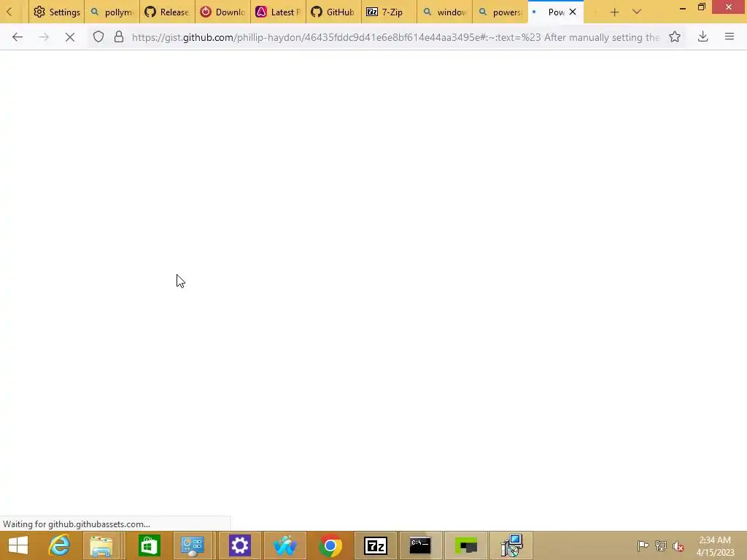Bookmark this page with the star

point(675,37)
